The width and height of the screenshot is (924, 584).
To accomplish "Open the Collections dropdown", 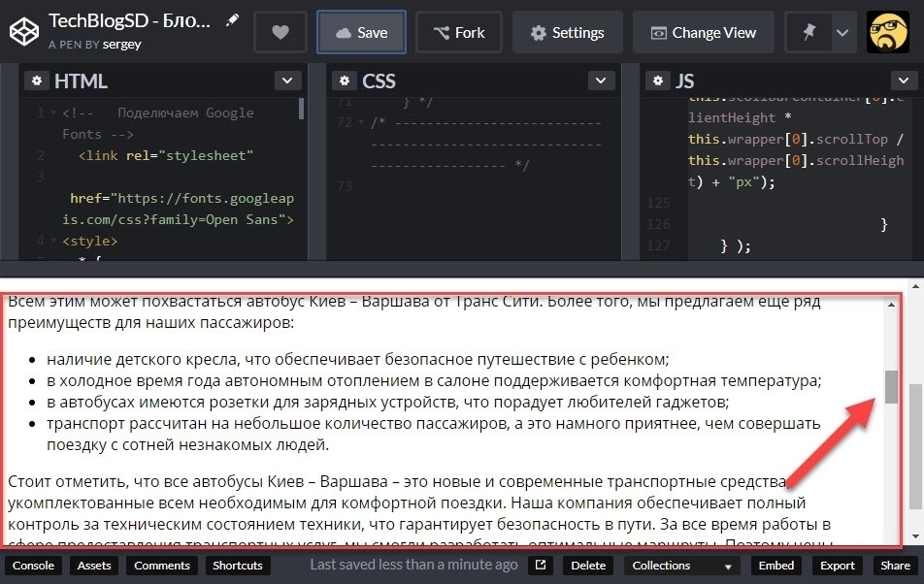I will coord(682,566).
